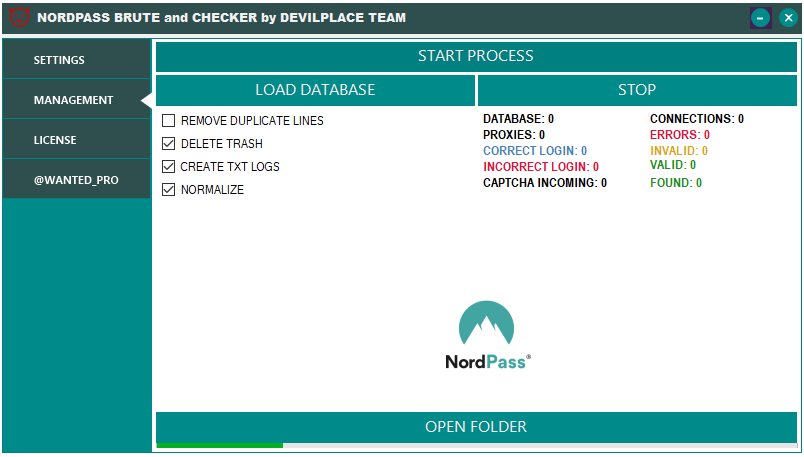Image resolution: width=804 pixels, height=457 pixels.
Task: Click the green progress bar at the bottom
Action: click(219, 445)
